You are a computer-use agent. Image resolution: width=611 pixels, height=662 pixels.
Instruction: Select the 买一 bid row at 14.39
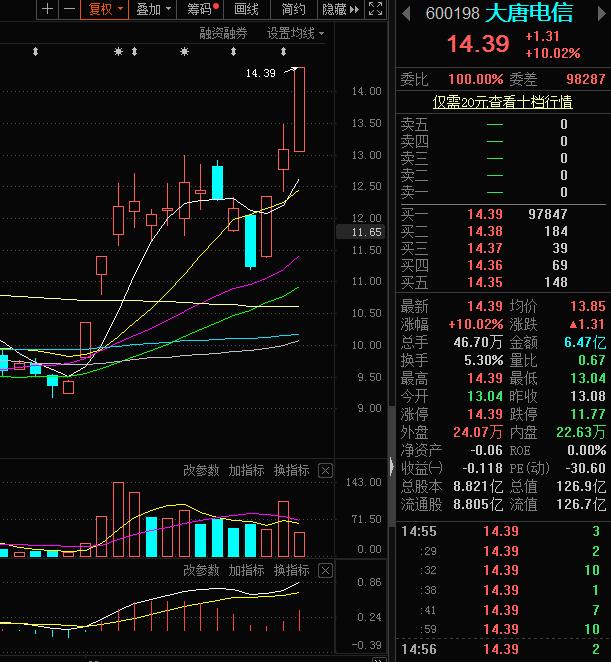(503, 214)
